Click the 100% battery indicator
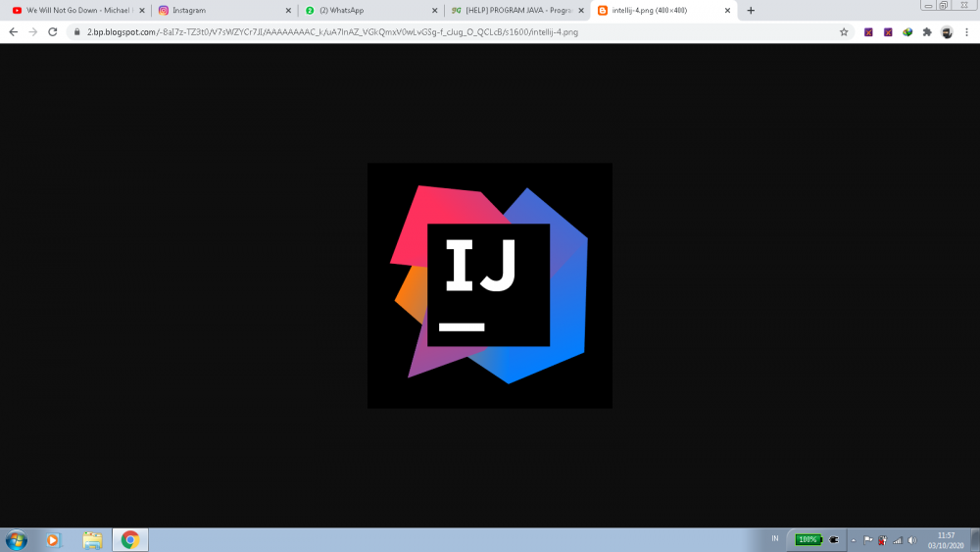The image size is (980, 552). pos(808,539)
